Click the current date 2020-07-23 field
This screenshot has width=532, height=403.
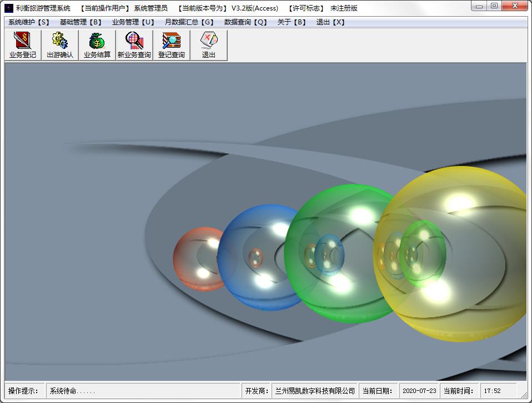[x=419, y=391]
